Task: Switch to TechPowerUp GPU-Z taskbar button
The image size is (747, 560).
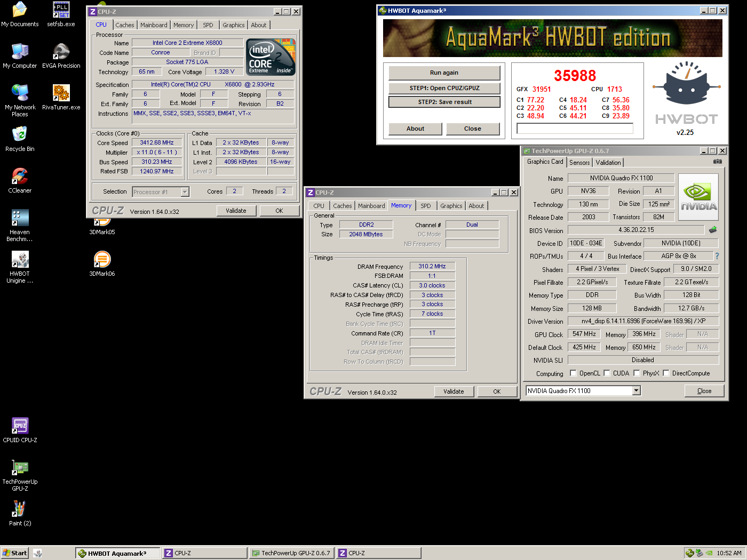Action: 291,553
